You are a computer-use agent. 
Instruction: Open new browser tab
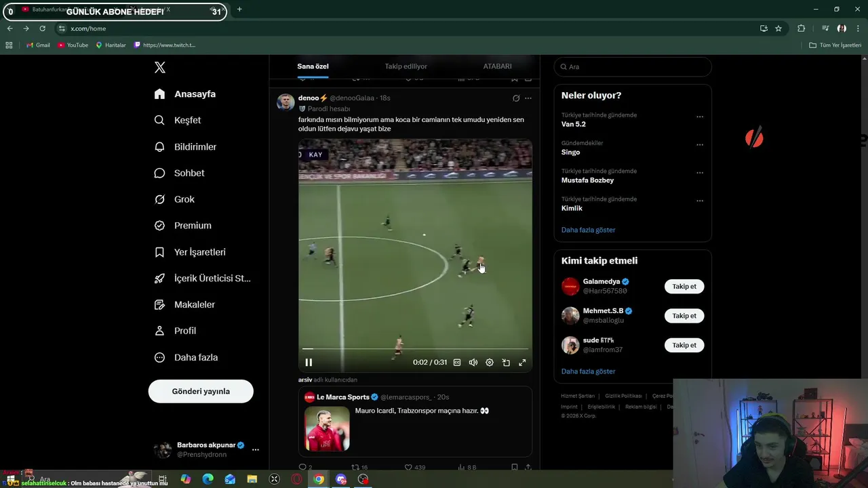click(x=239, y=9)
